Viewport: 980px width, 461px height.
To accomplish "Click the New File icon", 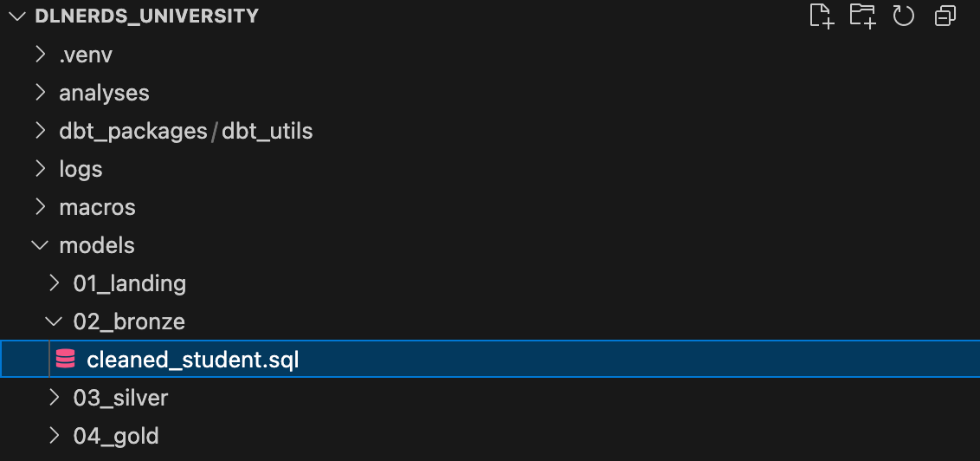I will tap(822, 16).
